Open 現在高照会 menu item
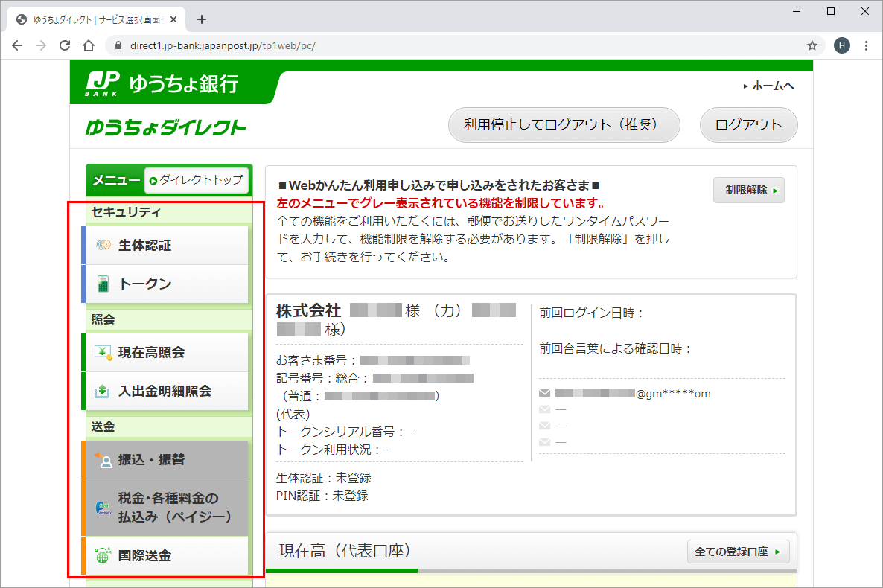The width and height of the screenshot is (883, 588). pyautogui.click(x=165, y=353)
